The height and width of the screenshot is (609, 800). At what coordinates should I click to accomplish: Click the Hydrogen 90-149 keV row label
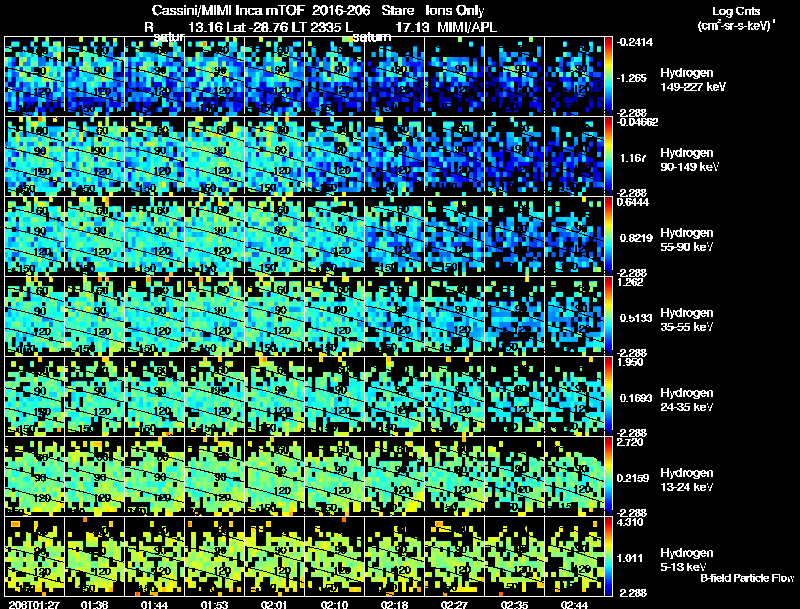point(690,160)
